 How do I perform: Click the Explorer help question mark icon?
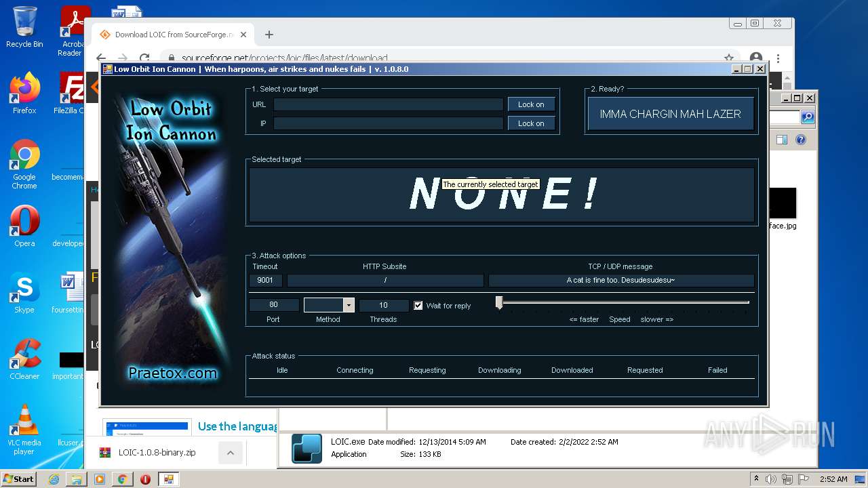point(801,140)
